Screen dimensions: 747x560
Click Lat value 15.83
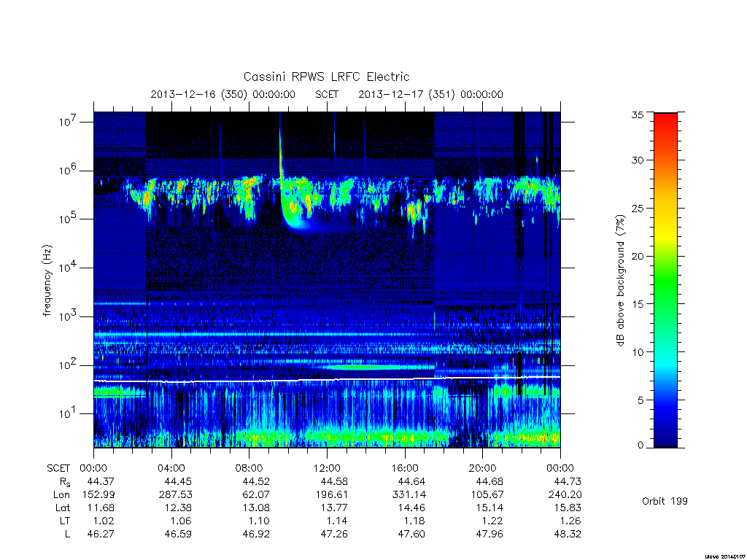pos(568,507)
